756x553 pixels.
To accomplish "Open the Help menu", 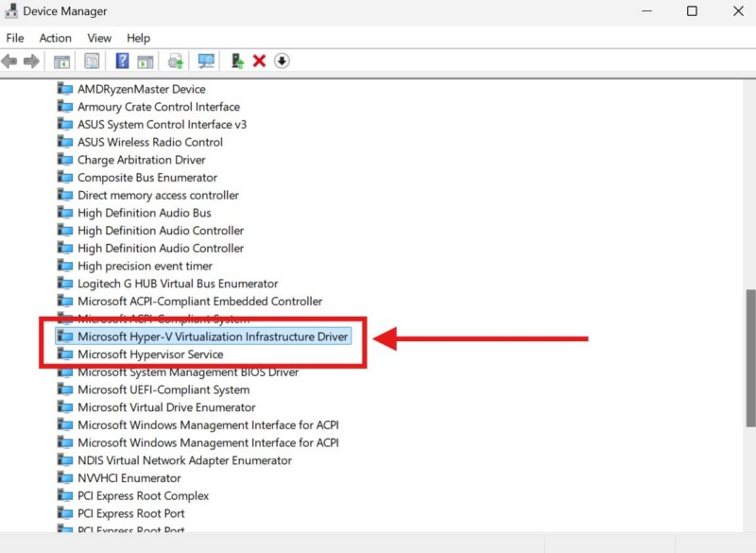I will coord(138,38).
